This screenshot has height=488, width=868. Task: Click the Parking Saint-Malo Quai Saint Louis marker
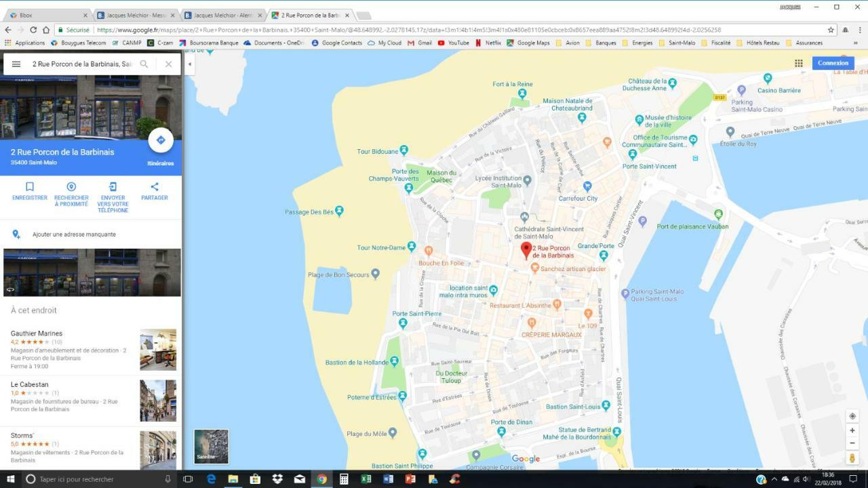tap(625, 294)
